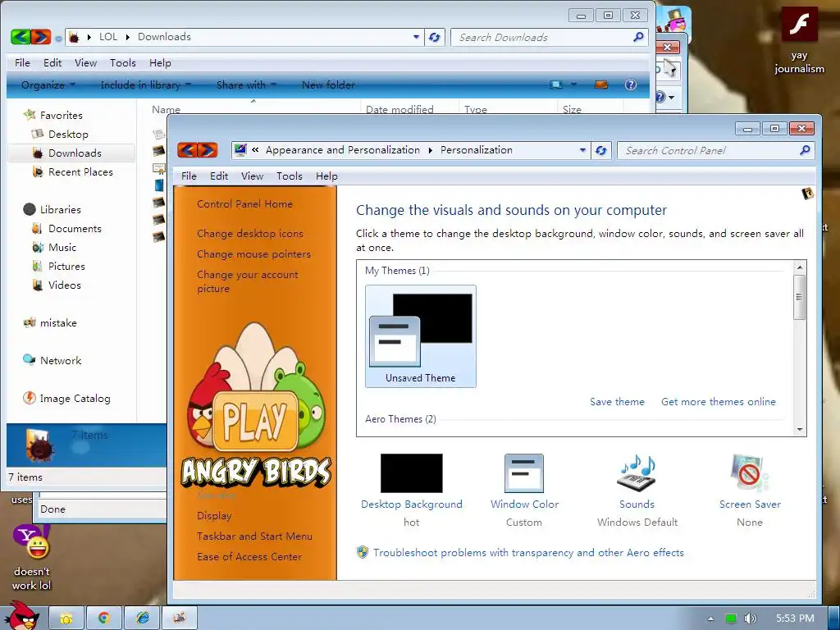Refresh the Personalization control panel
Screen dimensions: 840x630
[x=601, y=151]
